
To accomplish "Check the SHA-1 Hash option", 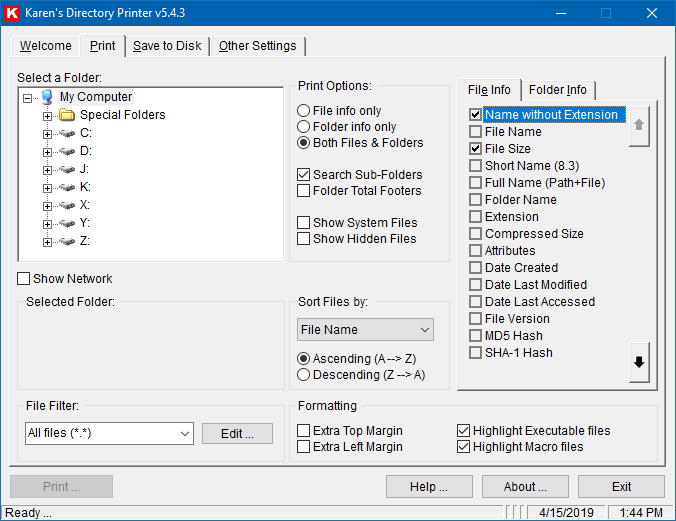I will [475, 353].
